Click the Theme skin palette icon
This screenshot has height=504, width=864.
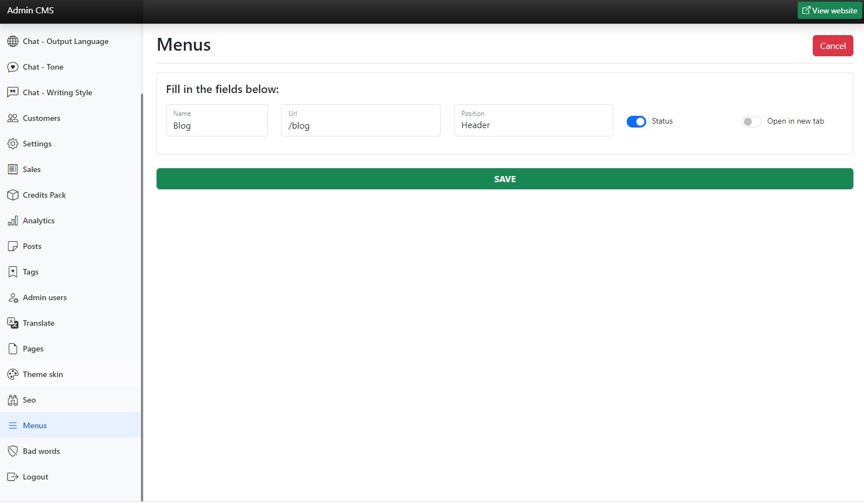point(13,374)
